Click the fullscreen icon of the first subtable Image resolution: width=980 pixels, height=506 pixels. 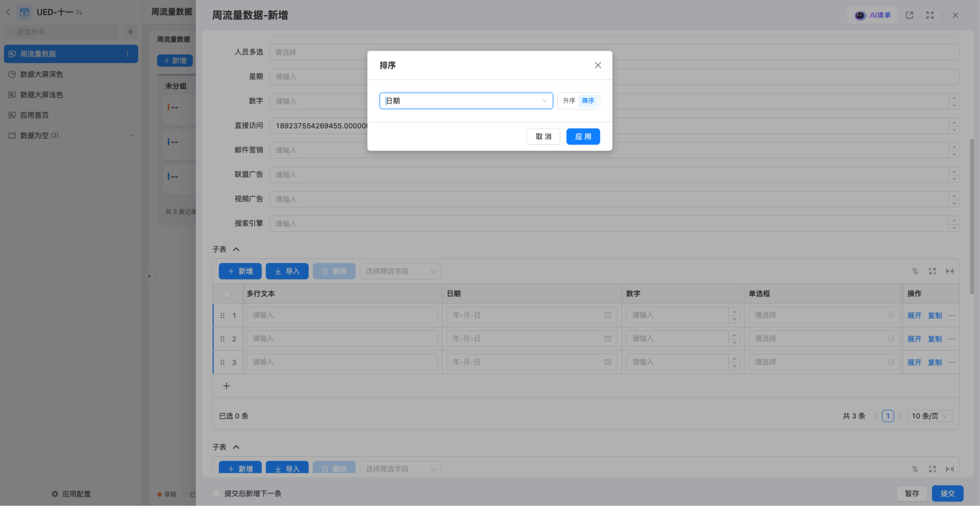(932, 271)
